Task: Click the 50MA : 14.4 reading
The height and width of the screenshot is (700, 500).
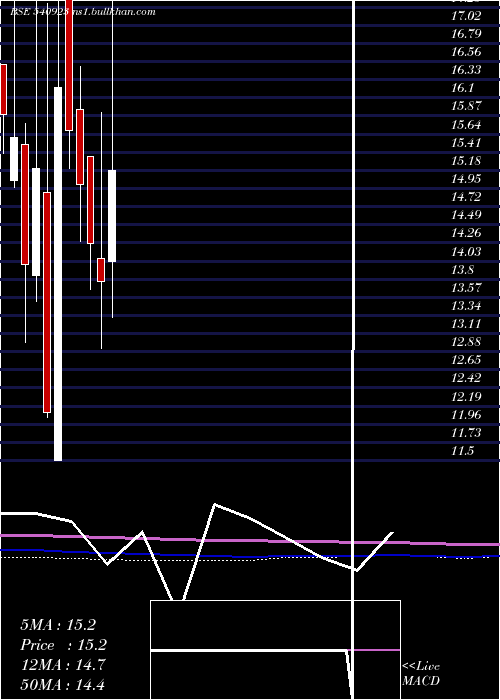Action: pyautogui.click(x=62, y=684)
